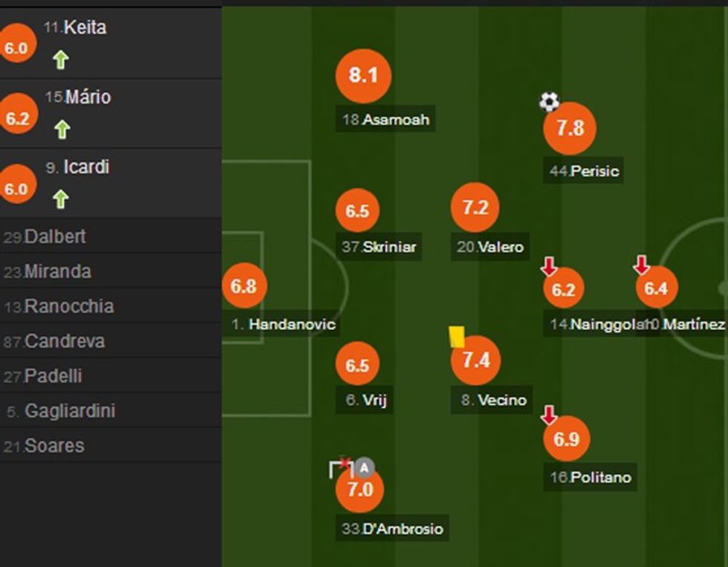Select Miranda in the substitutes list
Screen dimensions: 728x567
(x=52, y=273)
